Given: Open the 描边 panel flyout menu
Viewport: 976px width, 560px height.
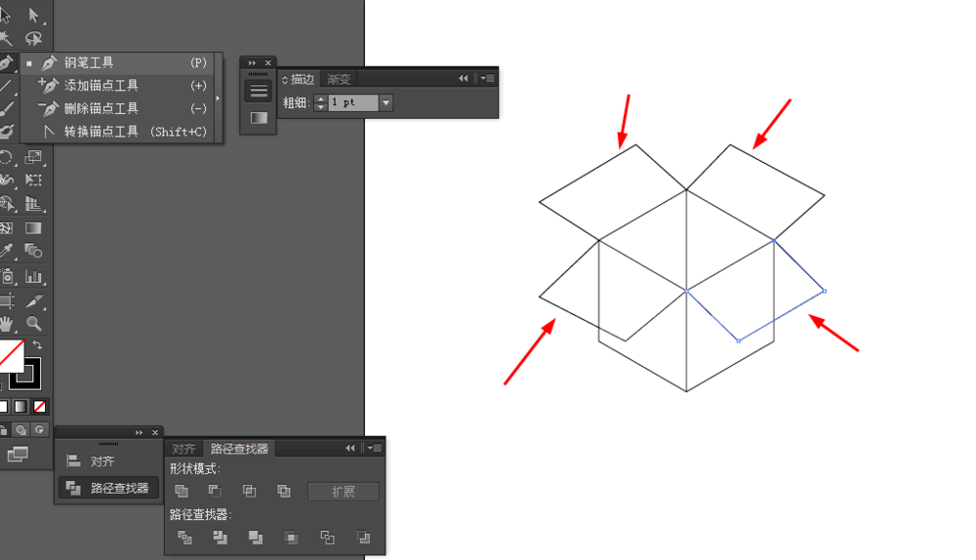Looking at the screenshot, I should tap(487, 78).
